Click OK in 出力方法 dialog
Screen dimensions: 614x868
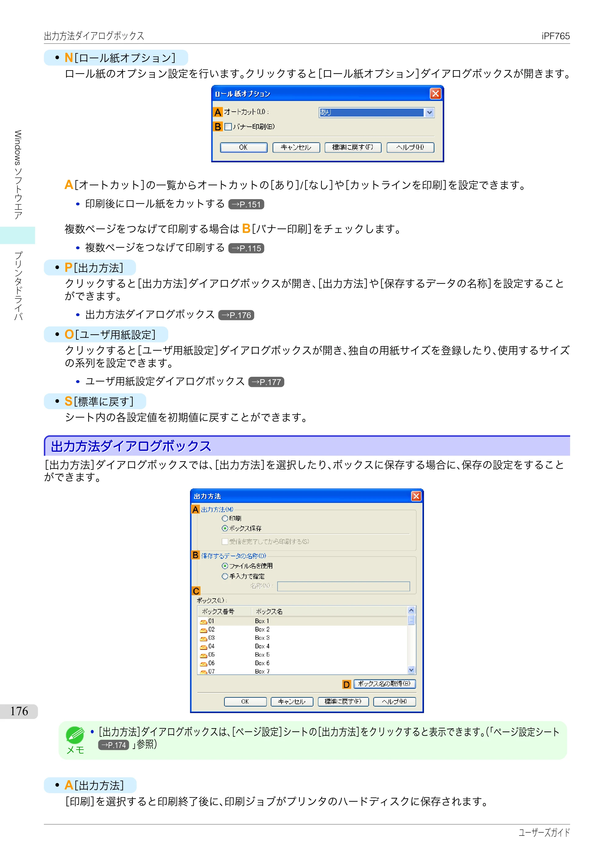point(245,702)
